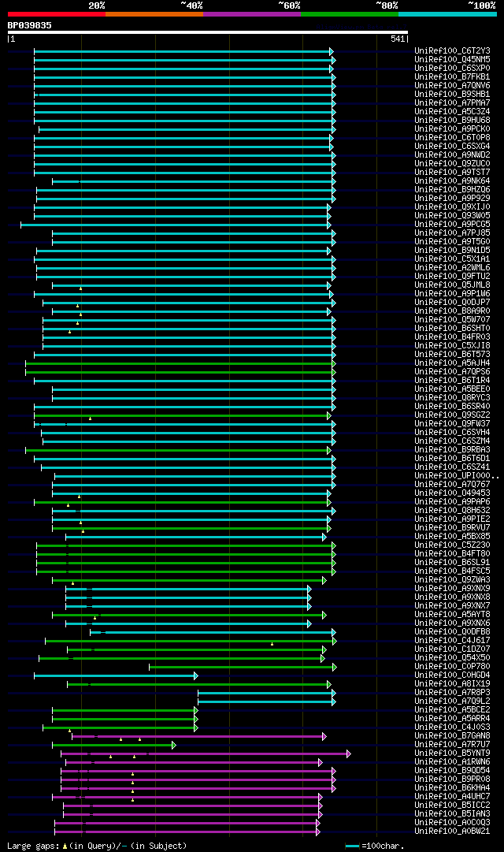
Task: Click the UniRef100_A5AYT8 label
Action: 452,615
